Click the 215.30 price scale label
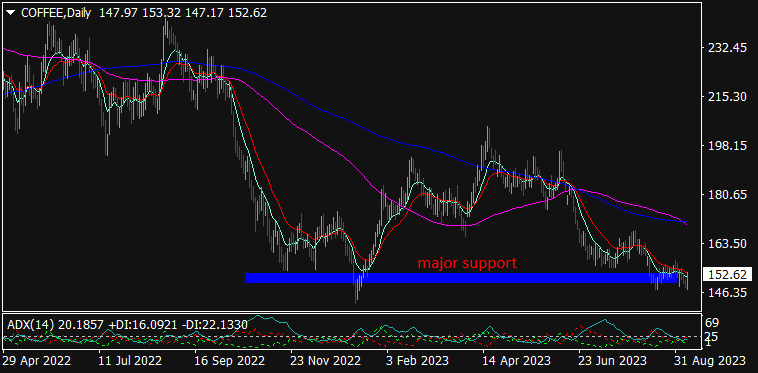This screenshot has height=373, width=758. point(729,97)
